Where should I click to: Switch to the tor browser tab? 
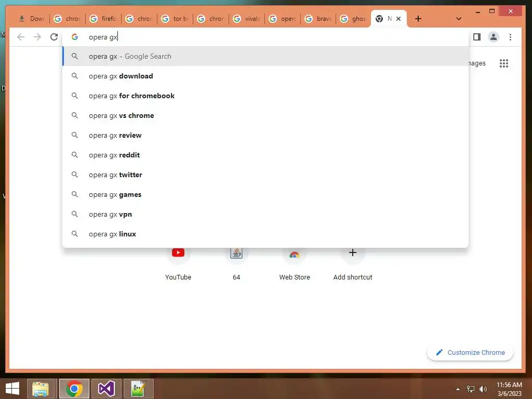click(x=175, y=19)
